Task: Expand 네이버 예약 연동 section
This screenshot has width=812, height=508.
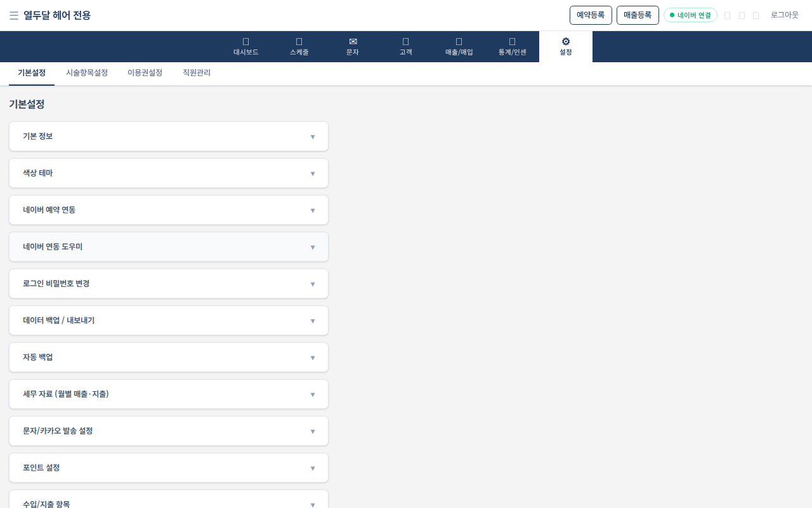Action: coord(169,210)
